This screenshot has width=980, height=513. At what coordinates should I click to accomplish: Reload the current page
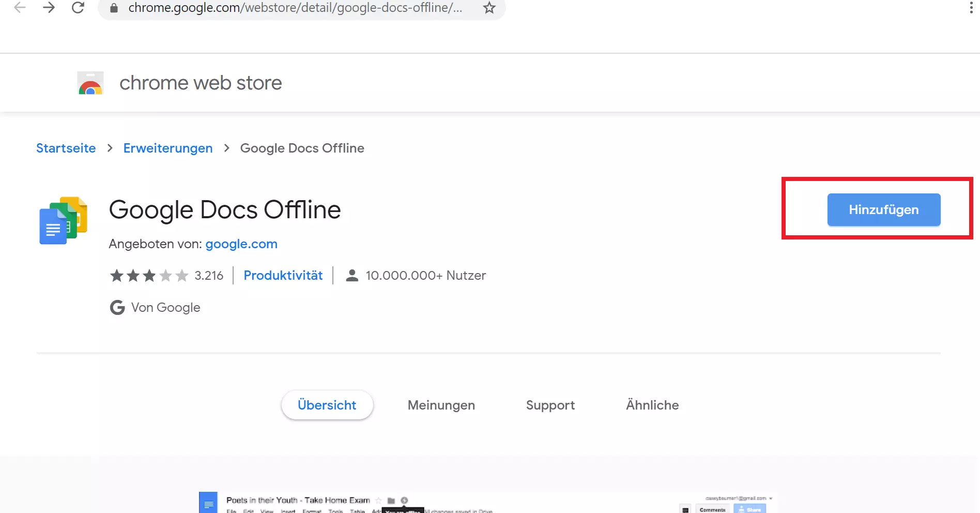[78, 8]
